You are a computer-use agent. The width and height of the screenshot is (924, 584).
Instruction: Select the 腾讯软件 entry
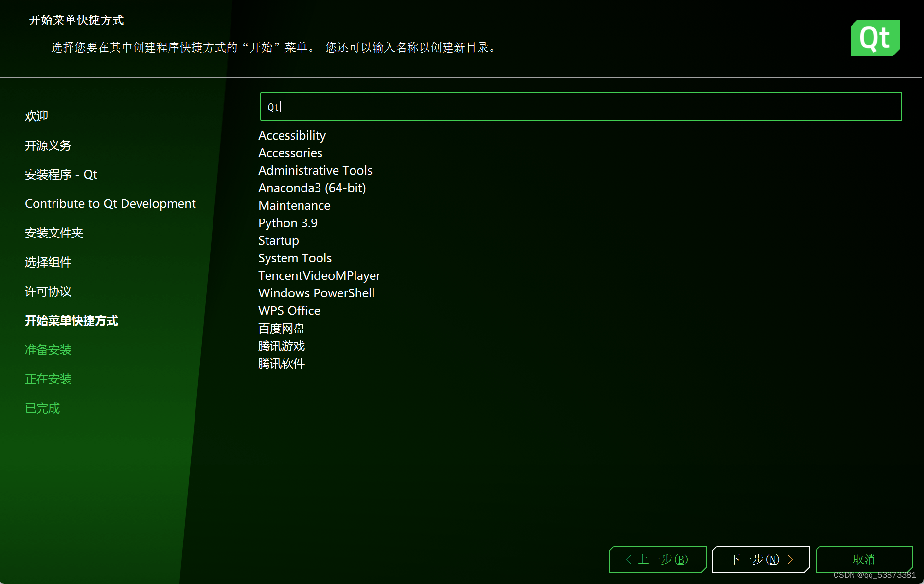[281, 364]
